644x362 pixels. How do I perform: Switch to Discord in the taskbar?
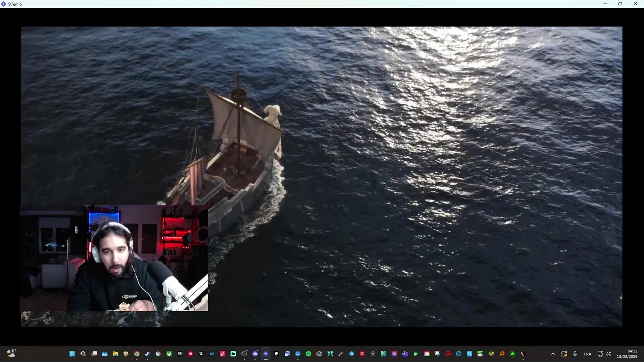click(x=255, y=354)
